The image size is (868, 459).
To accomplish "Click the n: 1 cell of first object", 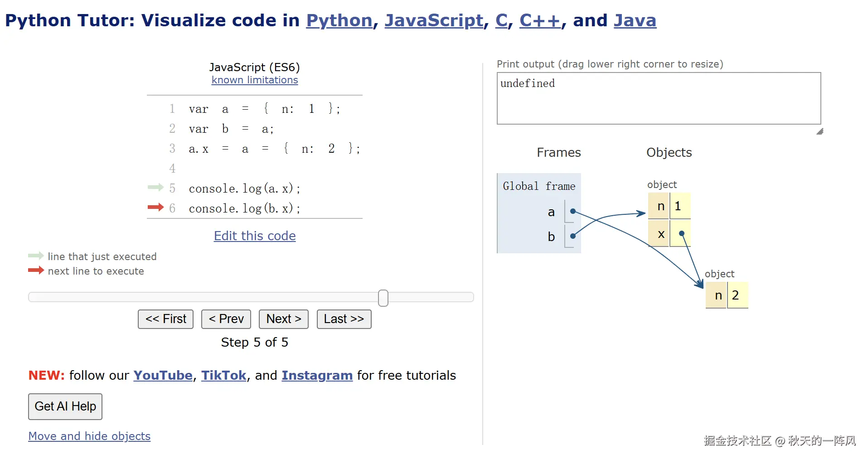I will [669, 206].
